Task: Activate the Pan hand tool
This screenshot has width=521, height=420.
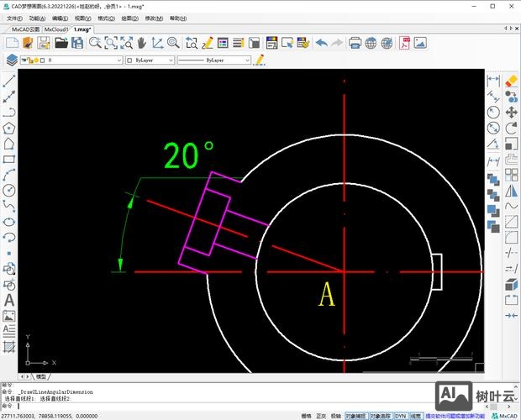Action: (x=140, y=43)
